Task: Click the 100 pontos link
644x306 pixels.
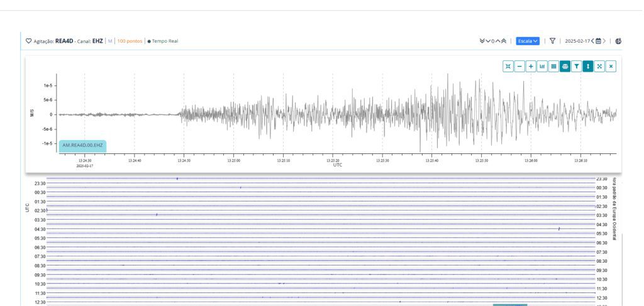Action: point(130,41)
